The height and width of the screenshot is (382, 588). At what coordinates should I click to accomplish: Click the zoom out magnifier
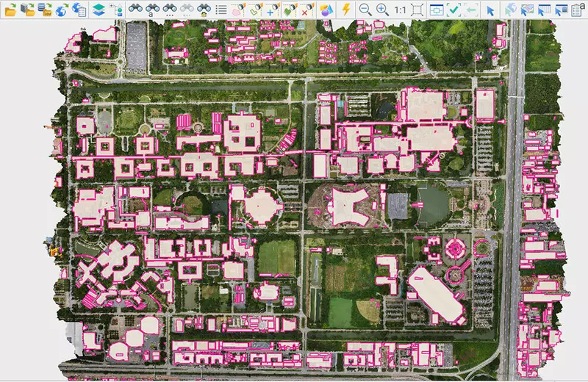click(x=365, y=10)
